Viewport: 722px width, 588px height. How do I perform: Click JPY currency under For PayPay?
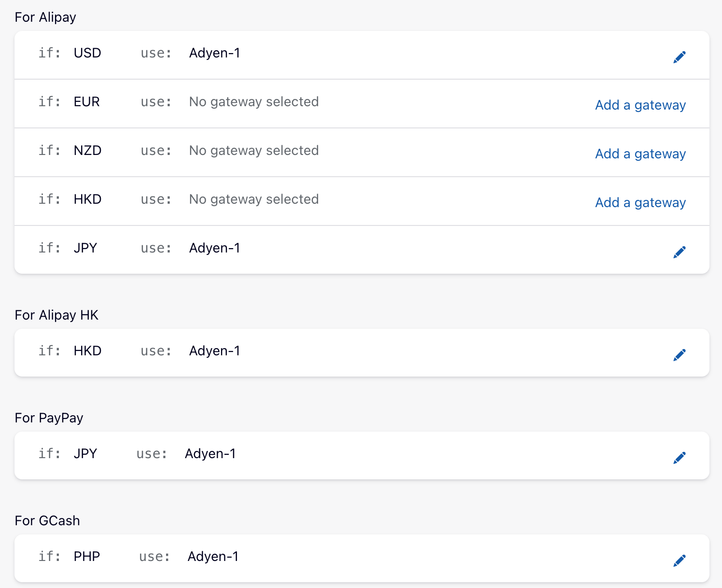(85, 454)
